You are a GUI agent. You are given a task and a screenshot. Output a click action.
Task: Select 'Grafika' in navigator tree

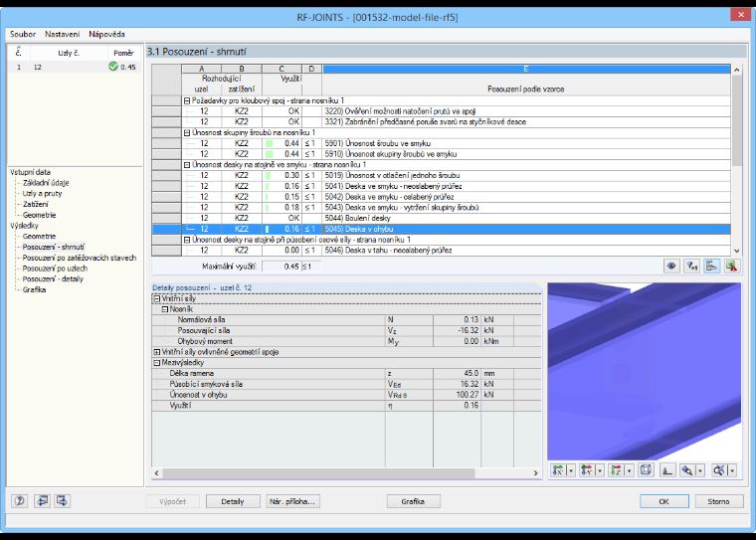click(x=34, y=289)
